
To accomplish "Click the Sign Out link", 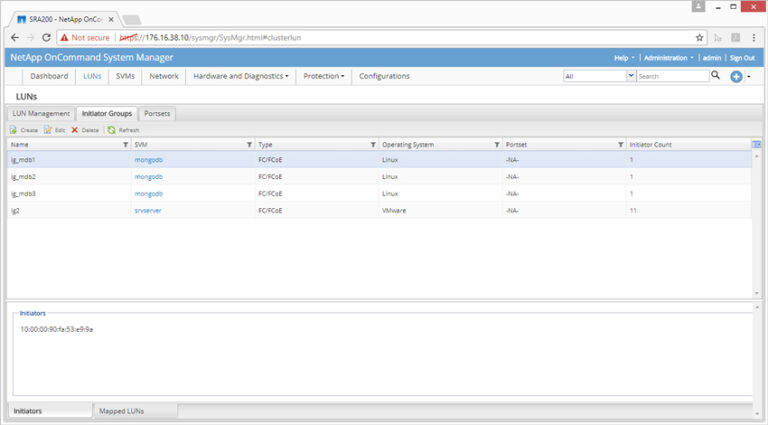I will click(x=742, y=58).
